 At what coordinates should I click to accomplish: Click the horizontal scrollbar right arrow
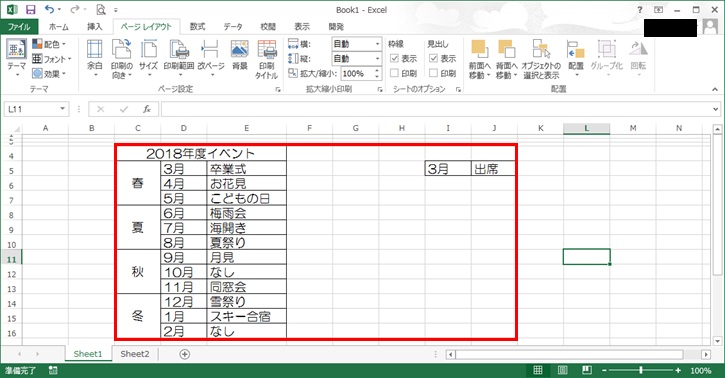tap(706, 354)
